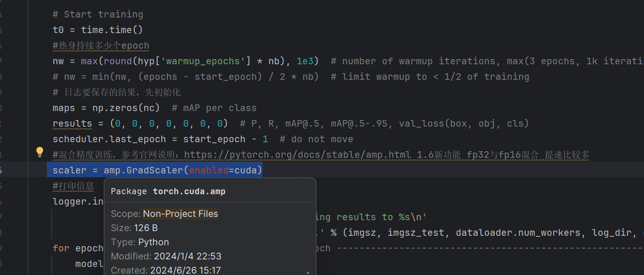Click the '1e3' numeric literal
The image size is (644, 275).
point(305,61)
